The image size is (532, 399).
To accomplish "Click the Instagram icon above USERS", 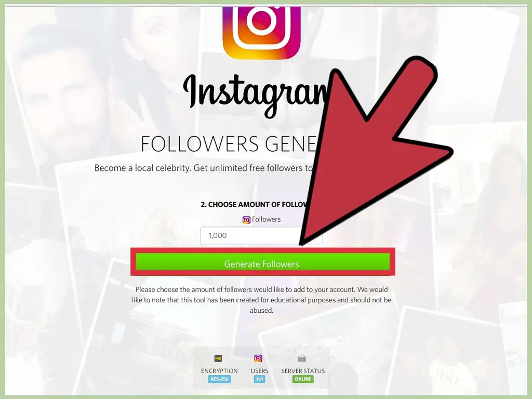I will pos(258,358).
